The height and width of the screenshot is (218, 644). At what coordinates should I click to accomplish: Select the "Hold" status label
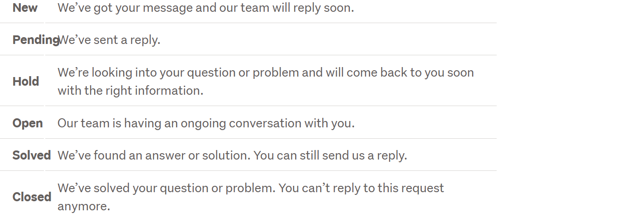[26, 82]
